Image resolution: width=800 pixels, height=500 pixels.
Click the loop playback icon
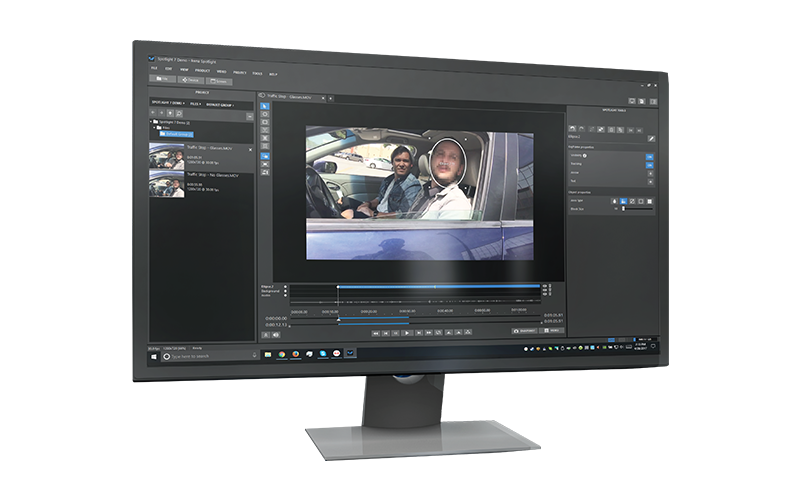tap(438, 333)
